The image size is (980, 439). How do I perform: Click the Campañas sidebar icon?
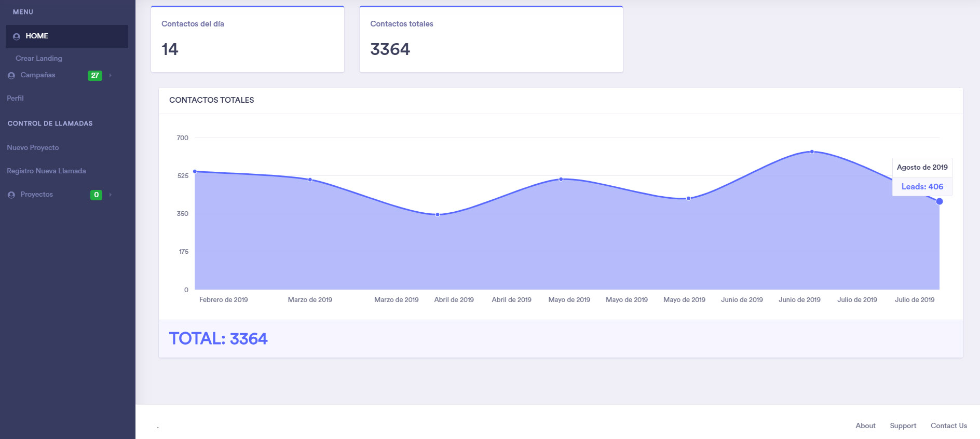[11, 76]
